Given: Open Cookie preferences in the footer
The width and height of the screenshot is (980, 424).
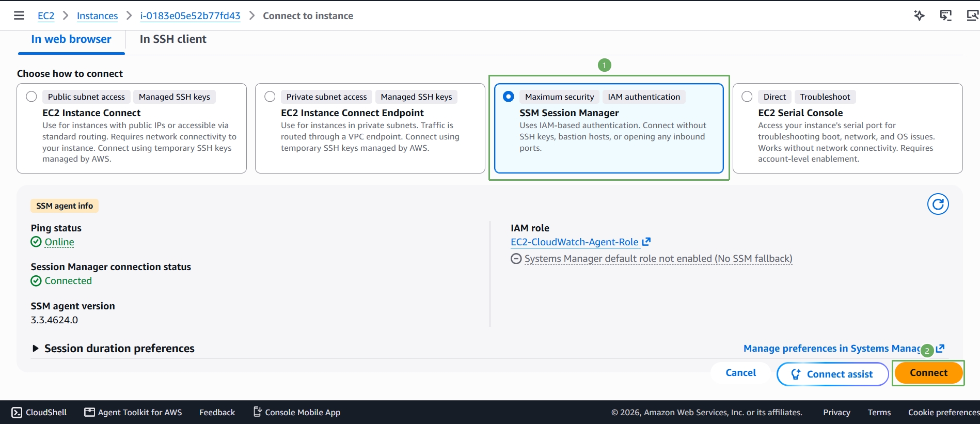Looking at the screenshot, I should tap(943, 412).
